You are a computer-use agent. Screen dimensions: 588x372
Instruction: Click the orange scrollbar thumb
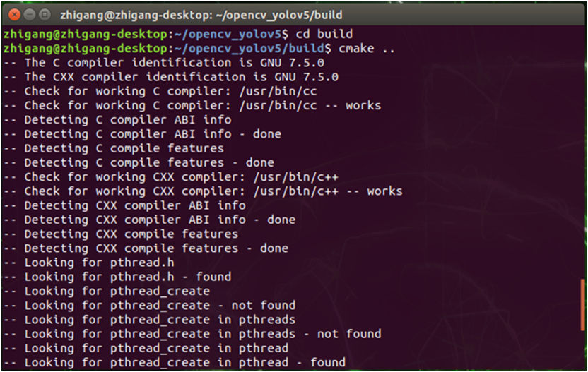tap(582, 304)
